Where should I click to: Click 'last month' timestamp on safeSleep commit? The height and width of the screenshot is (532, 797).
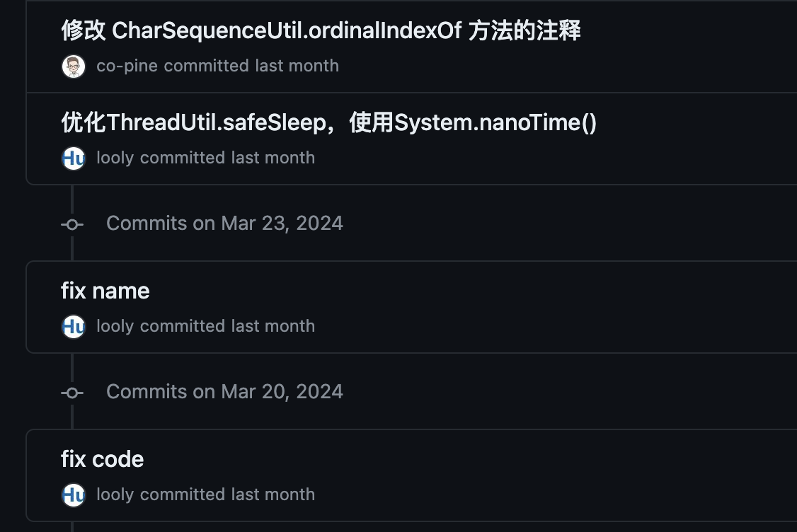(x=273, y=158)
